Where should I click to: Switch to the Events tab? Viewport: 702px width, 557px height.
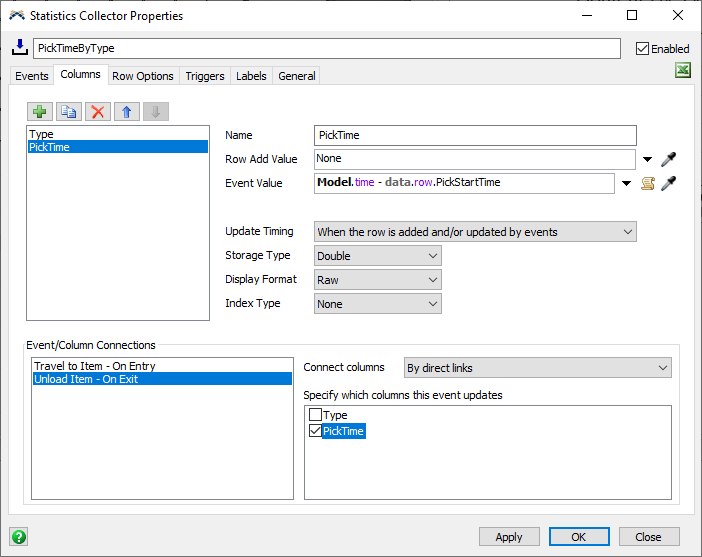[x=31, y=76]
